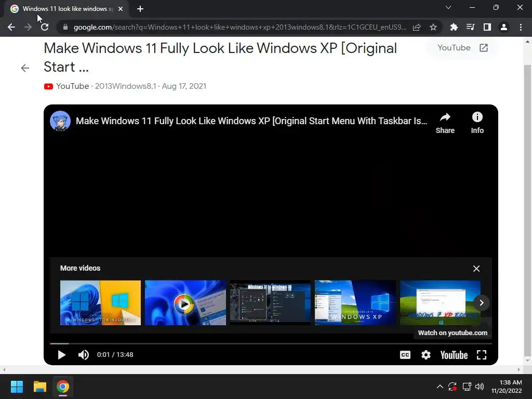Click the browser forward arrow

pyautogui.click(x=28, y=27)
